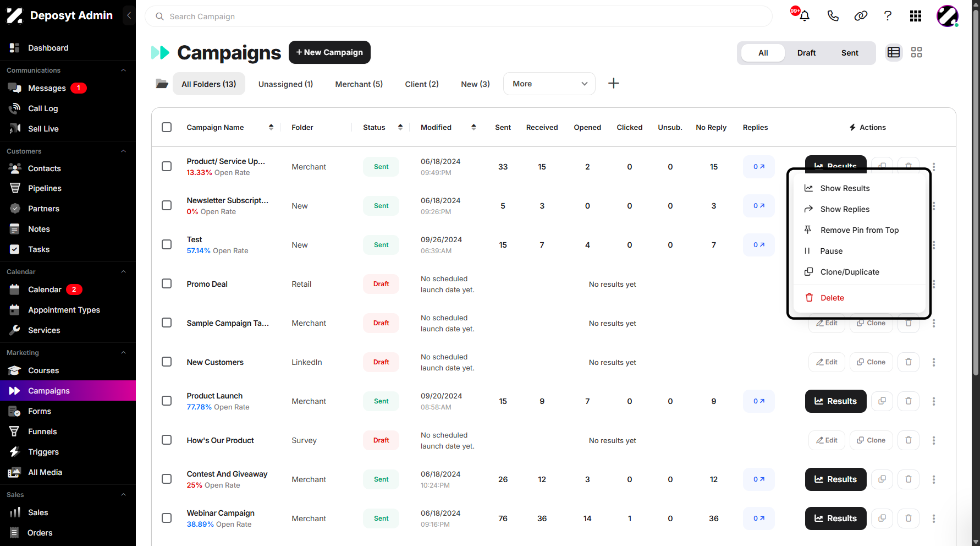Add a new folder with plus icon
This screenshot has width=980, height=546.
coord(614,84)
